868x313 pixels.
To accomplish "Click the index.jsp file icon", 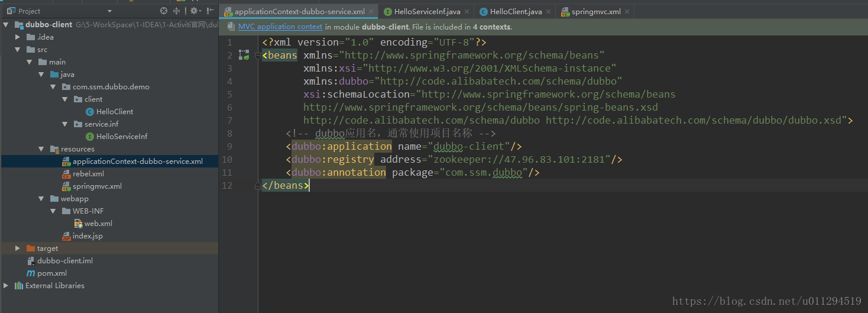I will (x=67, y=236).
